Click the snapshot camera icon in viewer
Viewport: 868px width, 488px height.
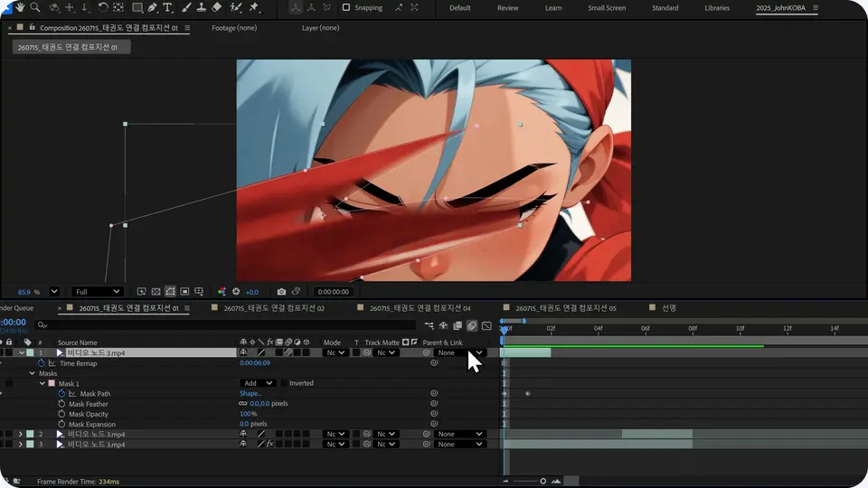pyautogui.click(x=281, y=292)
